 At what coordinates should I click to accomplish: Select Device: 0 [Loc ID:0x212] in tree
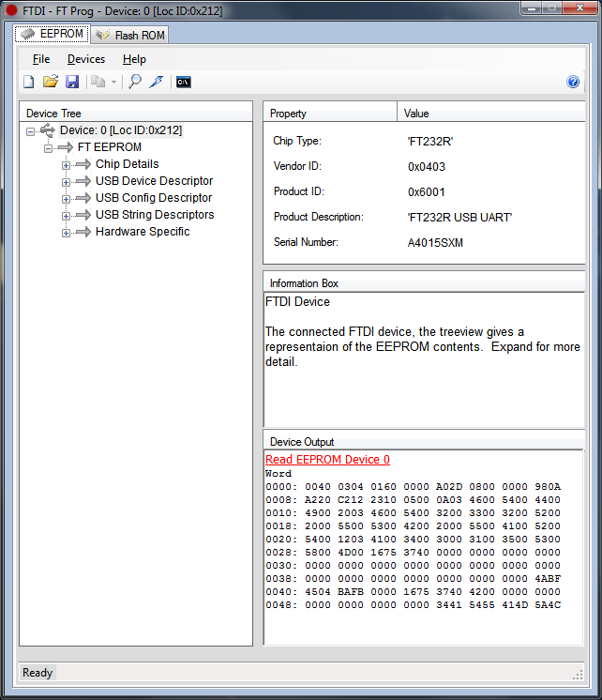(121, 130)
